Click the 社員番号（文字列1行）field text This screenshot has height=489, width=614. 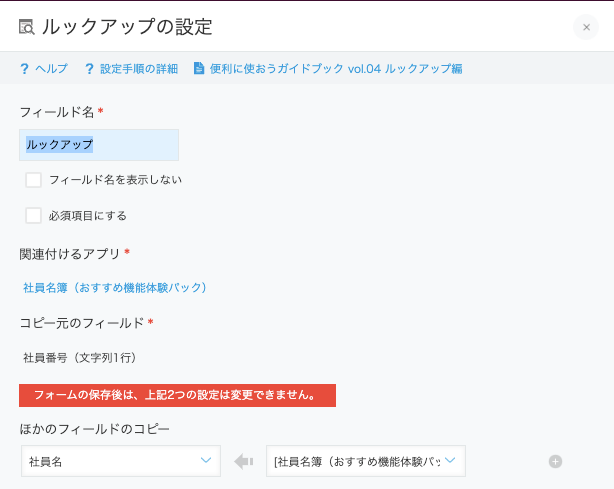coord(79,358)
